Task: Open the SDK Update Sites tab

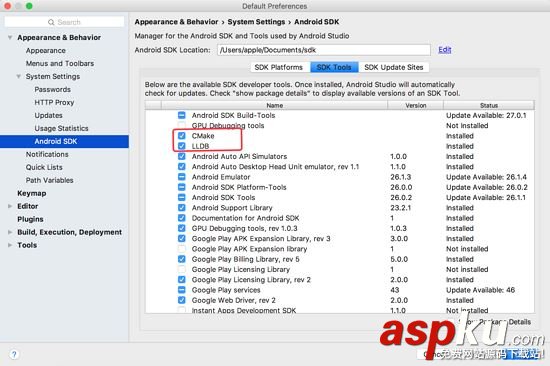Action: click(x=394, y=67)
